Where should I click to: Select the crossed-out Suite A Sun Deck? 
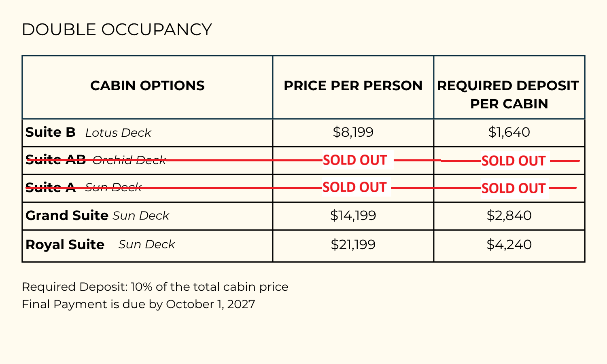(x=83, y=187)
